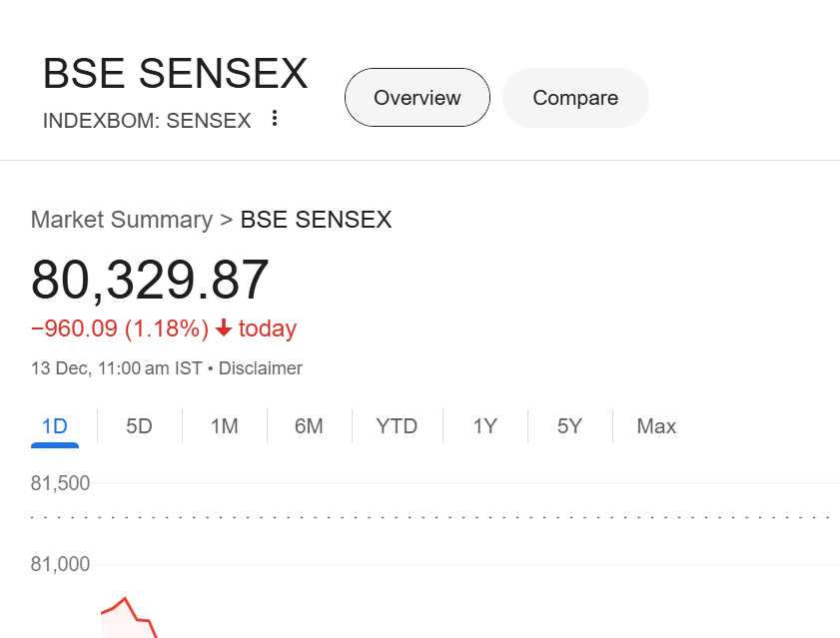840x638 pixels.
Task: Click the BSE SENSEX breadcrumb text
Action: point(316,219)
